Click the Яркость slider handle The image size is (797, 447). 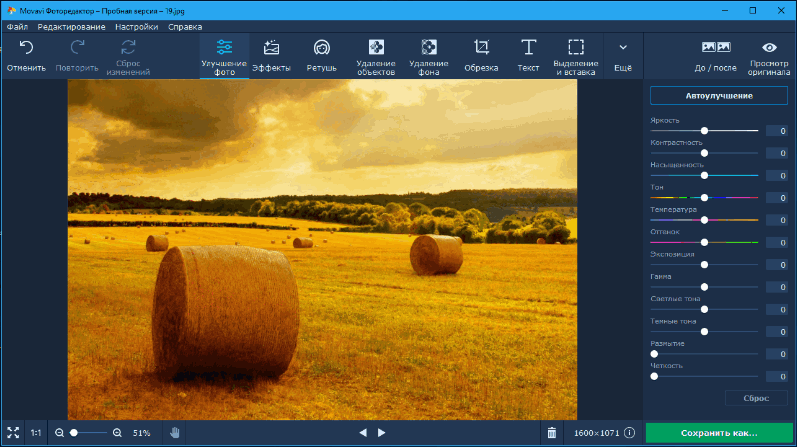[704, 131]
